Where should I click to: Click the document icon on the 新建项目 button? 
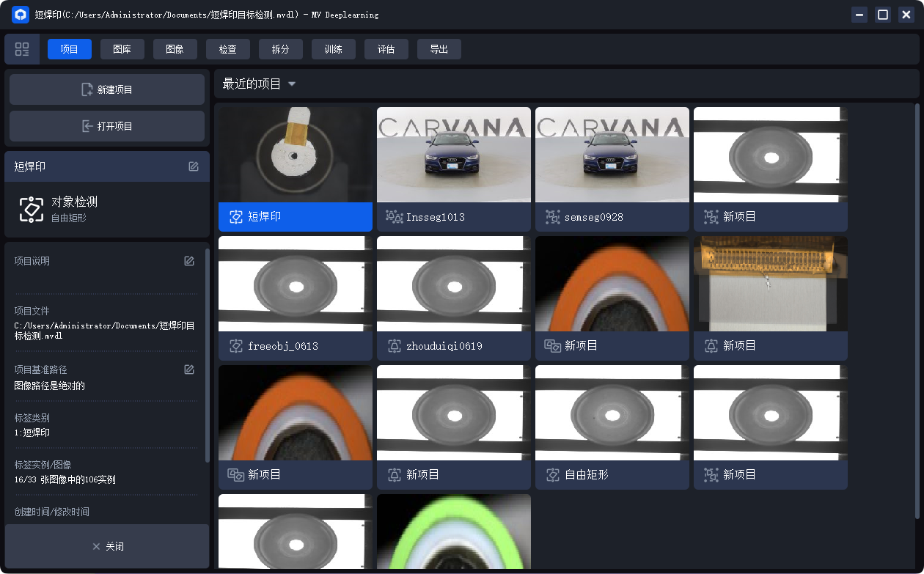(x=87, y=89)
